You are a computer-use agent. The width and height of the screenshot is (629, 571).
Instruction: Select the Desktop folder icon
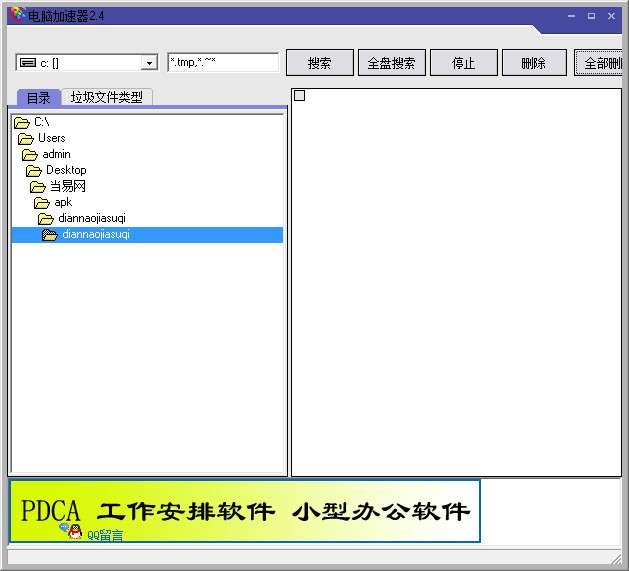(x=34, y=171)
